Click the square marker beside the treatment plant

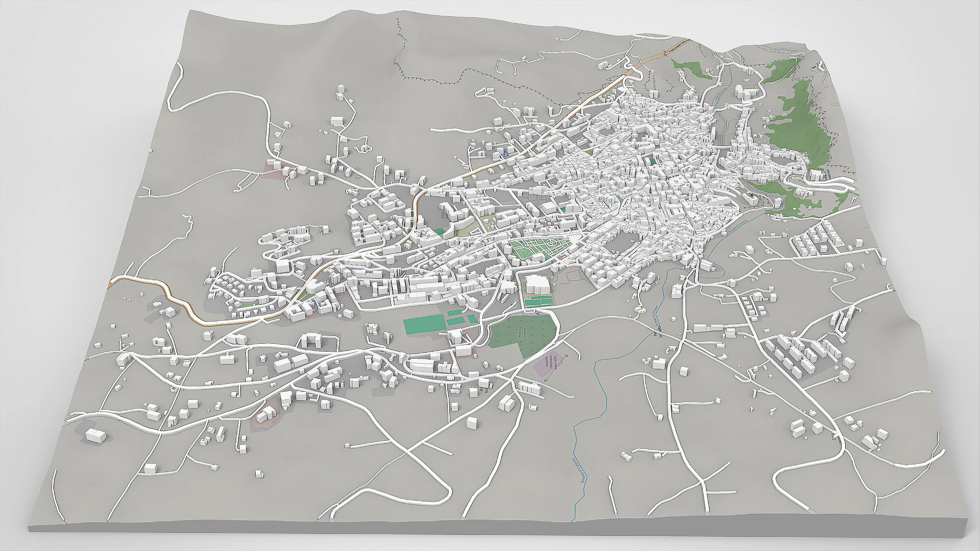(566, 355)
